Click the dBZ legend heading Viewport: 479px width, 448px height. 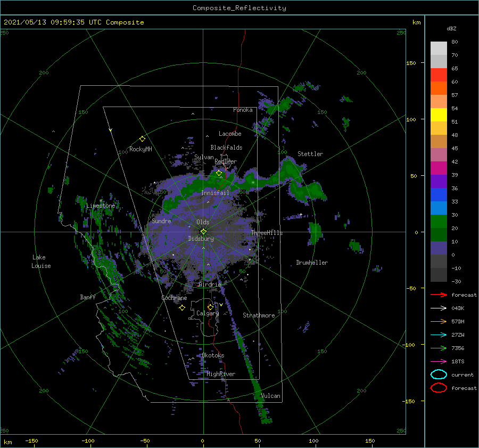(451, 28)
